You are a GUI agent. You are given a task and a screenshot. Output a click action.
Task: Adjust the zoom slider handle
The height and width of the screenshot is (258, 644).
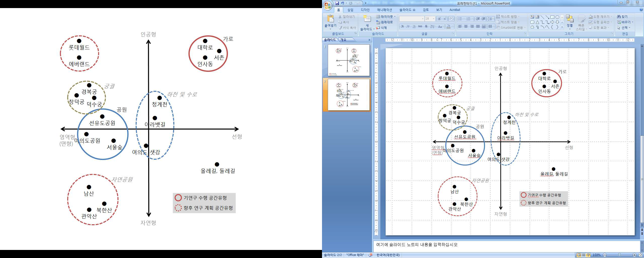[620, 255]
